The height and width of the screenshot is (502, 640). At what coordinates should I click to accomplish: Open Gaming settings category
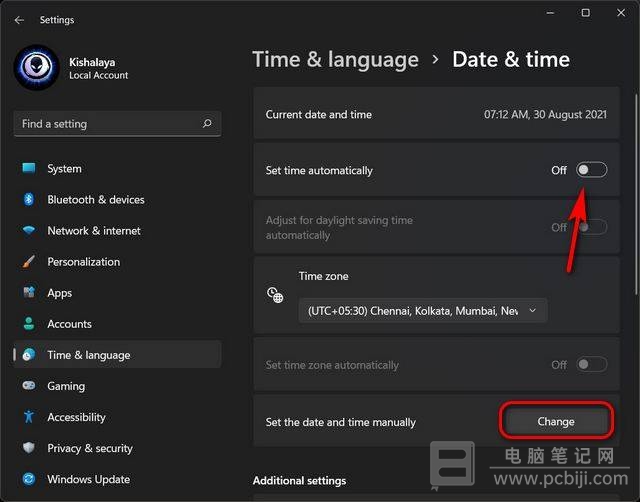point(118,386)
